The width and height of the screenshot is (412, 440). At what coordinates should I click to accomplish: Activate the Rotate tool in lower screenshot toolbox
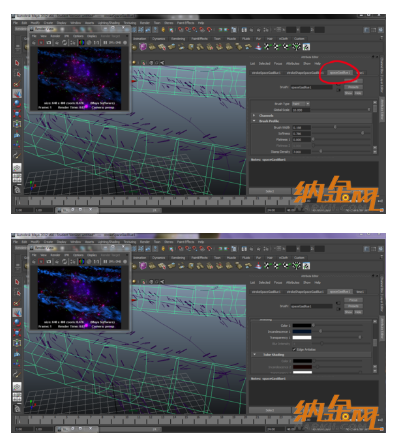(17, 323)
